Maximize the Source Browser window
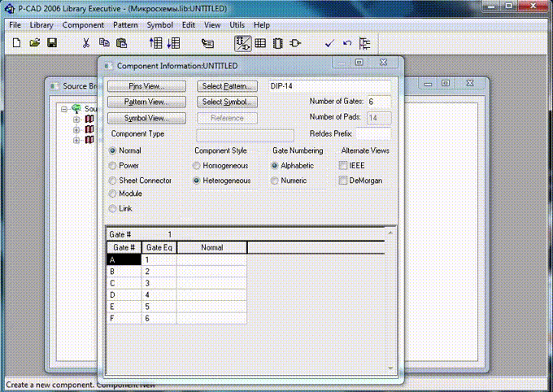The height and width of the screenshot is (392, 553). (x=446, y=83)
